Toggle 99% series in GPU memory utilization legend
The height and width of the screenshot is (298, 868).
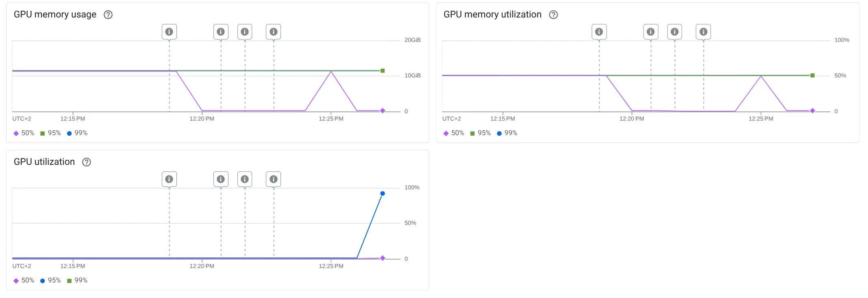pos(507,133)
